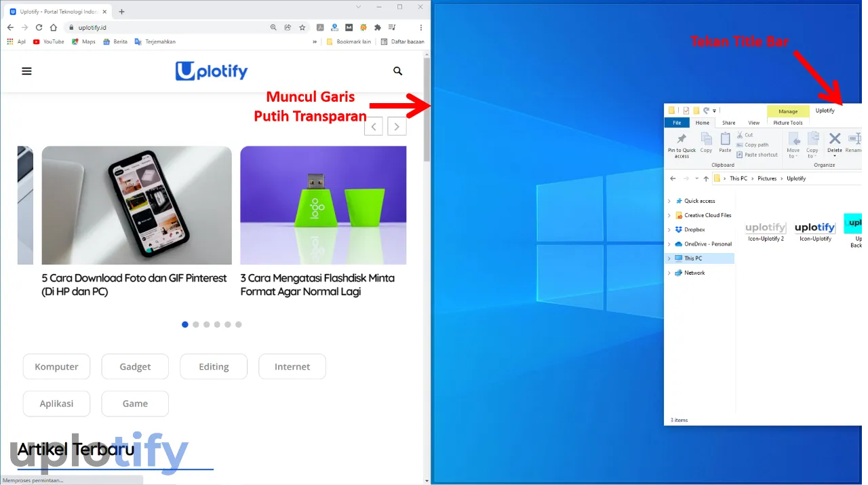The height and width of the screenshot is (485, 868).
Task: Click the red X Delete icon
Action: [x=835, y=139]
